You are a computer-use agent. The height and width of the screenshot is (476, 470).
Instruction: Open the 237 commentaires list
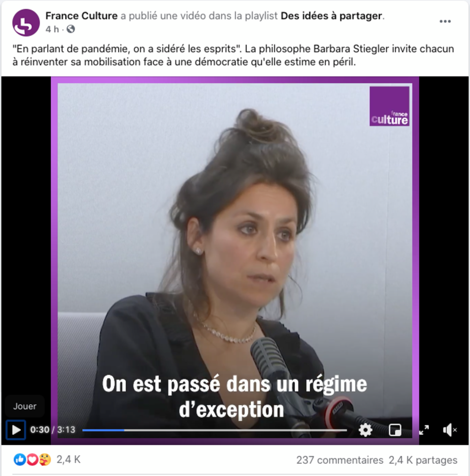(x=340, y=460)
